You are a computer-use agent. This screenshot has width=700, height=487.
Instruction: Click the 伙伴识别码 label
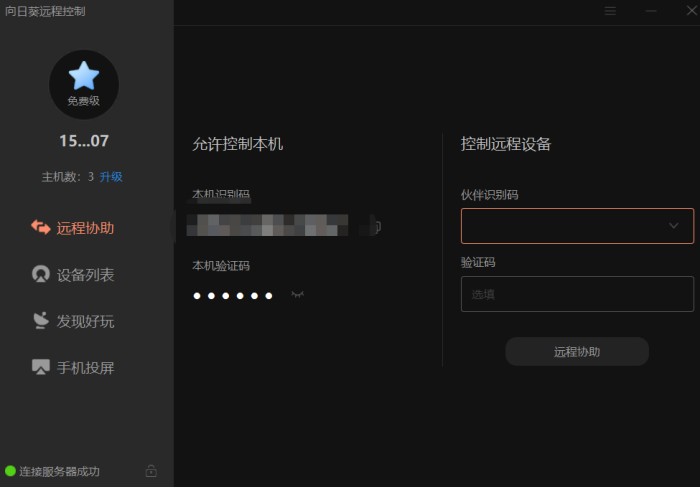click(x=489, y=195)
